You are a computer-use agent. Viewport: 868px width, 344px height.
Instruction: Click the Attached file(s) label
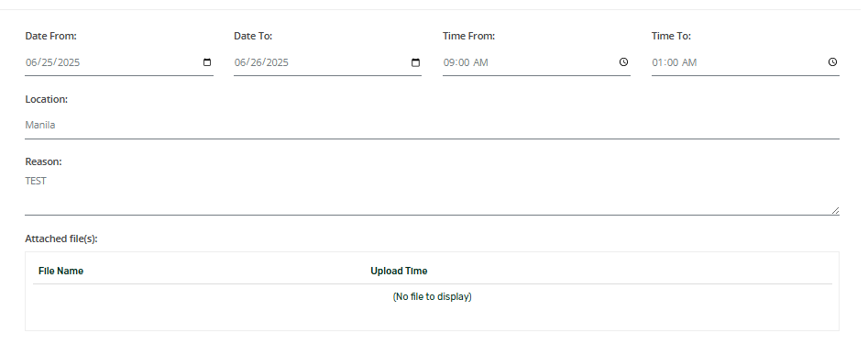(60, 239)
